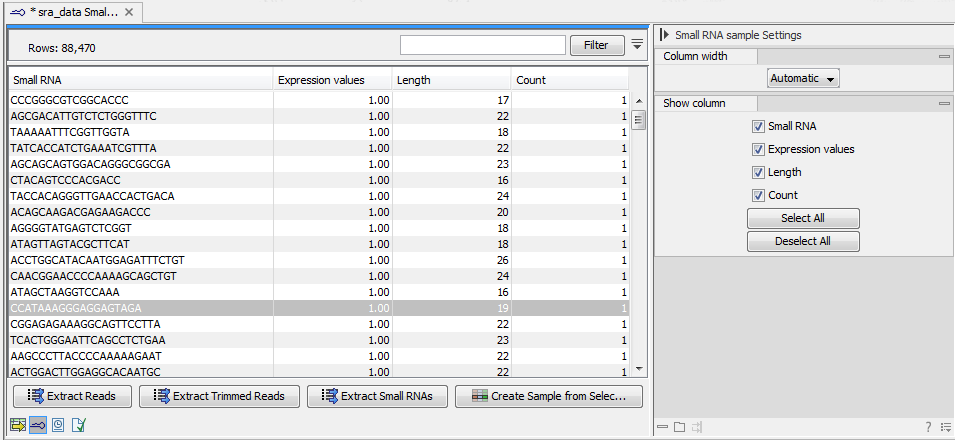Click the help question mark icon
Image resolution: width=955 pixels, height=440 pixels.
coord(928,427)
